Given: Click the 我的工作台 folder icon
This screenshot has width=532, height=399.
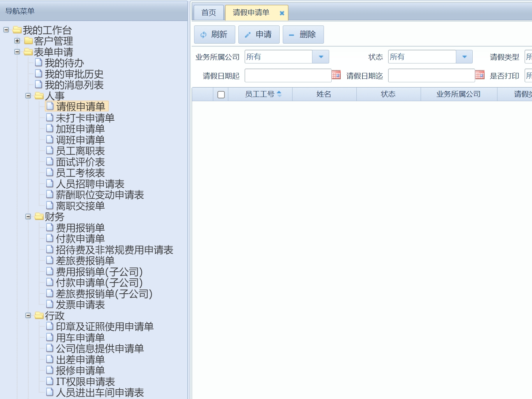Looking at the screenshot, I should pyautogui.click(x=17, y=30).
